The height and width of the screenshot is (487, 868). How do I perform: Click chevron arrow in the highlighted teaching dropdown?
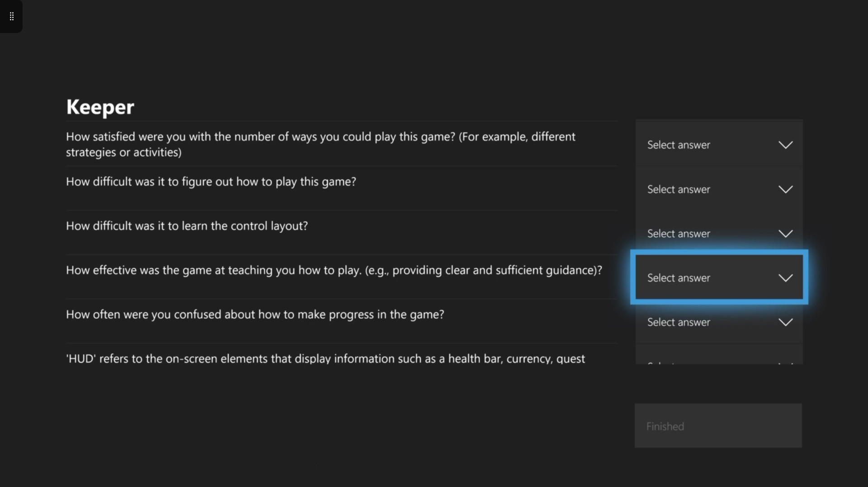click(x=785, y=278)
